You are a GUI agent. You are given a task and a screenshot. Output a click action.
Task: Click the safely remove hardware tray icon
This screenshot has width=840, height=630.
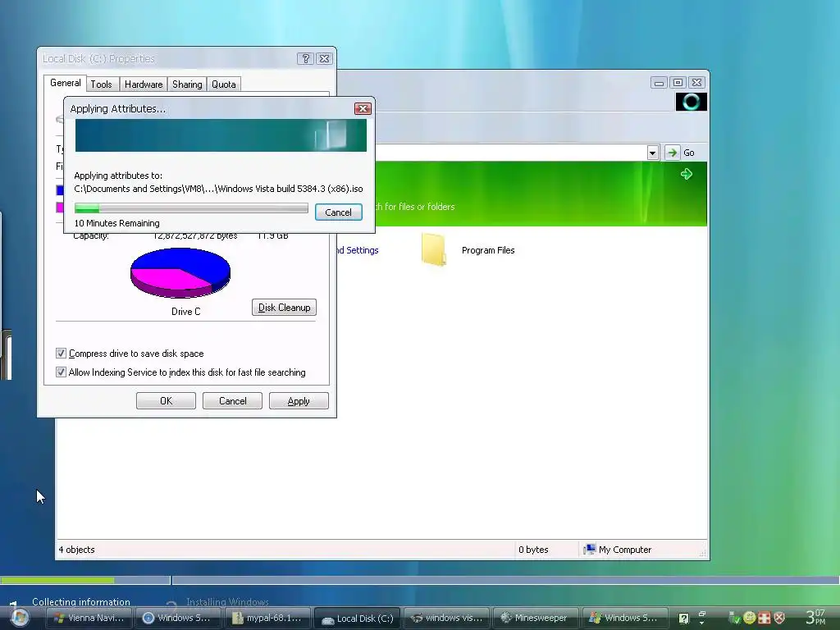[734, 619]
